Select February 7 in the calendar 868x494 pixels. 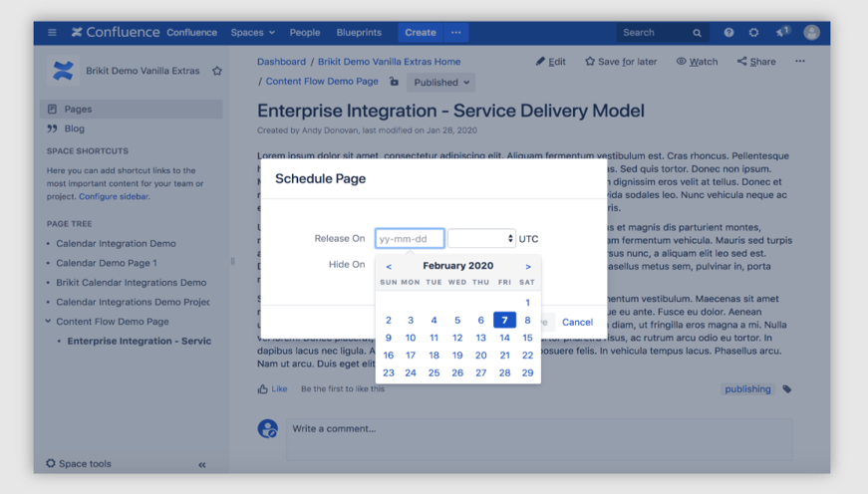(x=504, y=320)
